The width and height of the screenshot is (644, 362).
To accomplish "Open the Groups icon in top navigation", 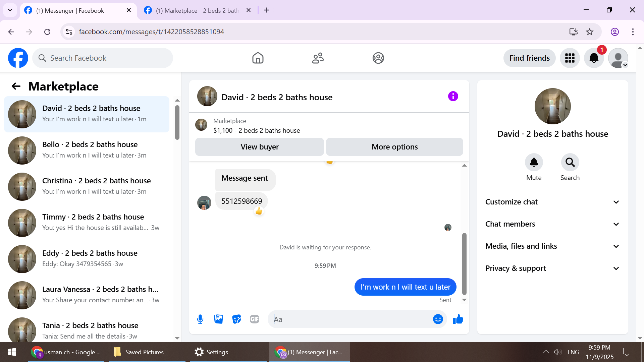I will [378, 58].
